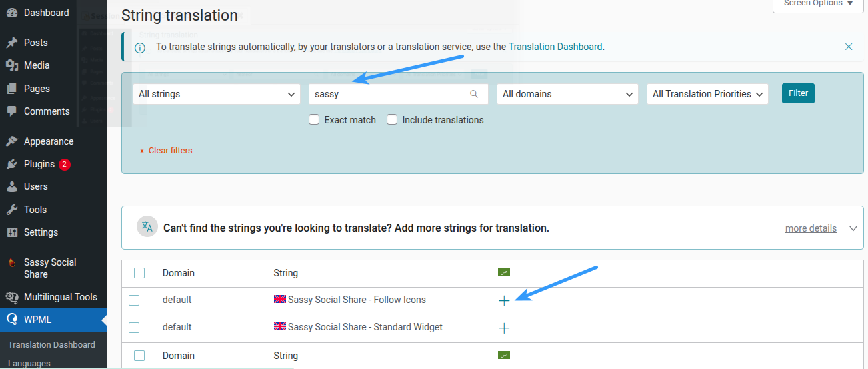
Task: Open the Translation Dashboard link in notice
Action: click(x=555, y=47)
